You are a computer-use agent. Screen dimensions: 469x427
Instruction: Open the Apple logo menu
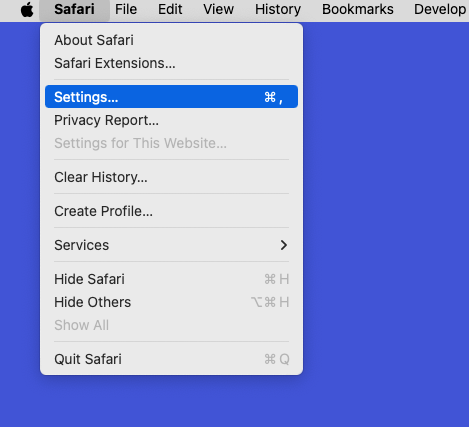(27, 10)
